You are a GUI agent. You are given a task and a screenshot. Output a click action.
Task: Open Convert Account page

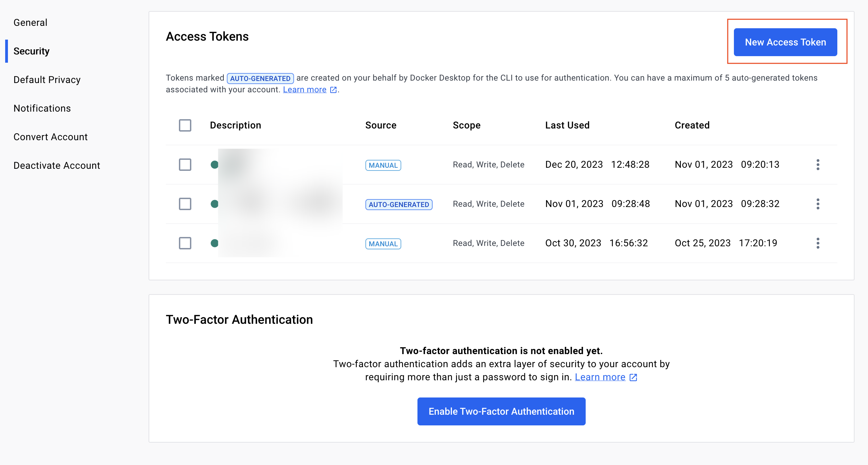[x=50, y=137]
